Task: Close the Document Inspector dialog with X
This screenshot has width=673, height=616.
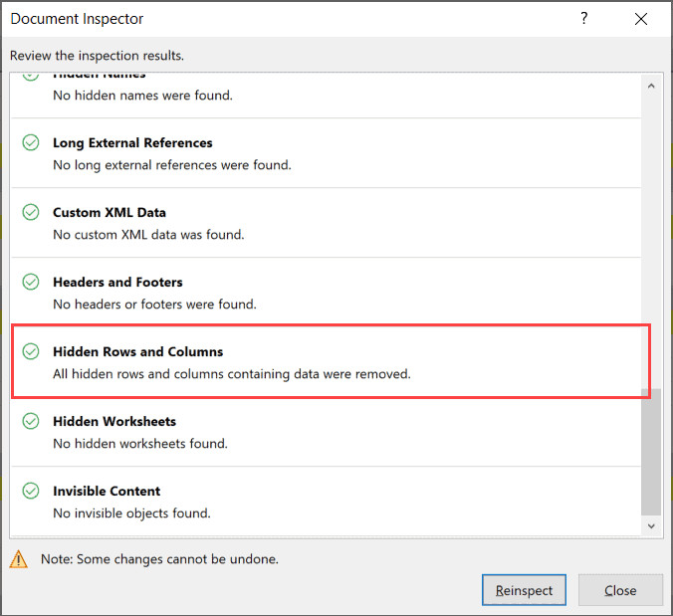Action: [640, 19]
